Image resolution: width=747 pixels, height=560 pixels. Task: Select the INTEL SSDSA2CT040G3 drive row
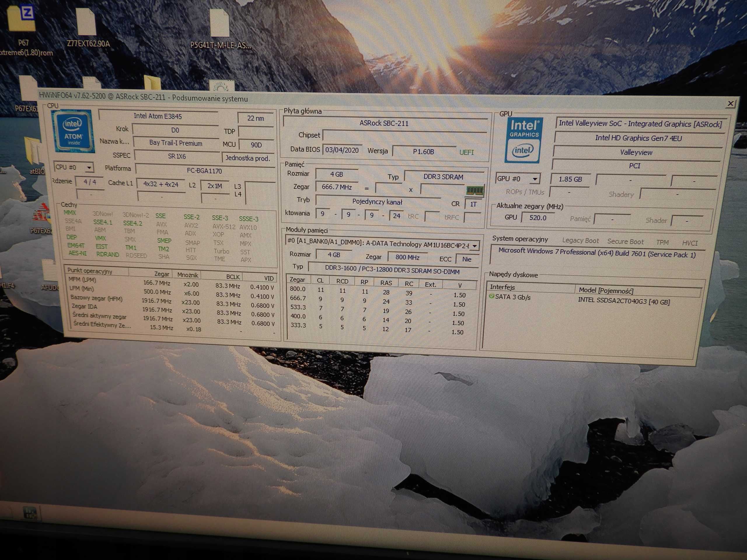pyautogui.click(x=595, y=300)
